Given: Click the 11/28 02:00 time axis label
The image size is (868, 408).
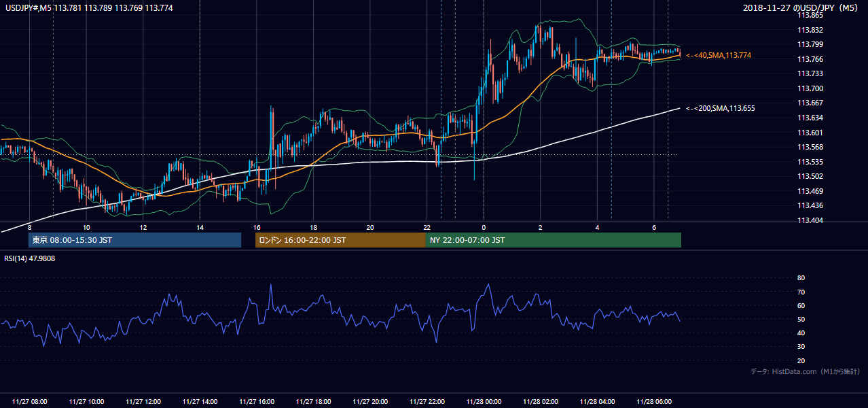Looking at the screenshot, I should tap(540, 402).
